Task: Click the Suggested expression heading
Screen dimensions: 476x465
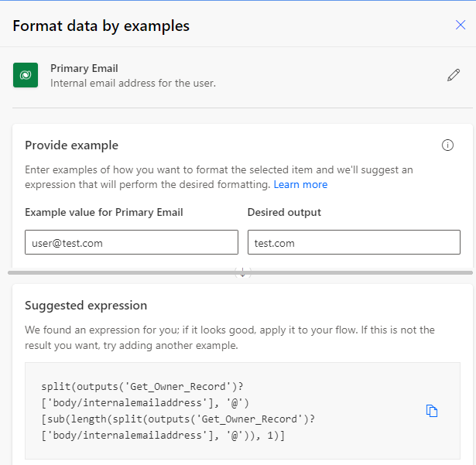Action: coord(86,306)
